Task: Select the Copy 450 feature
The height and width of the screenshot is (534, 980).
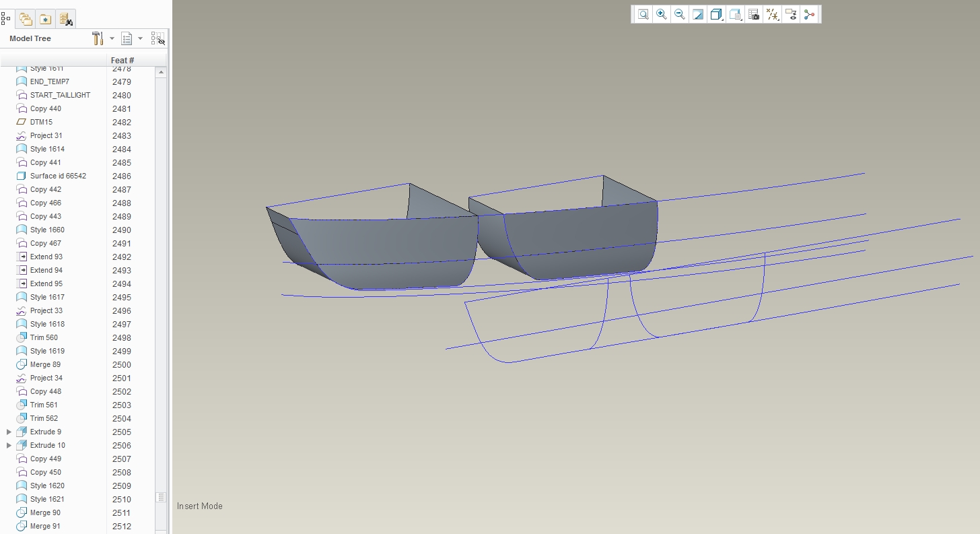Action: [46, 472]
